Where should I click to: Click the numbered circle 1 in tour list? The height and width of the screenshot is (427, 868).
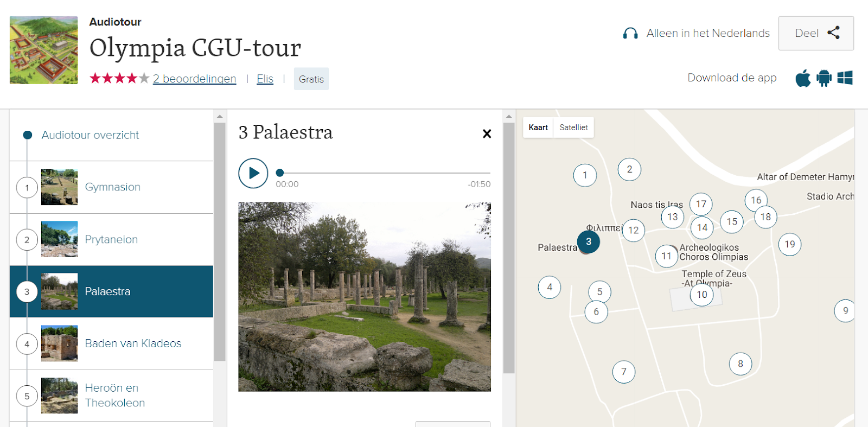(x=27, y=188)
